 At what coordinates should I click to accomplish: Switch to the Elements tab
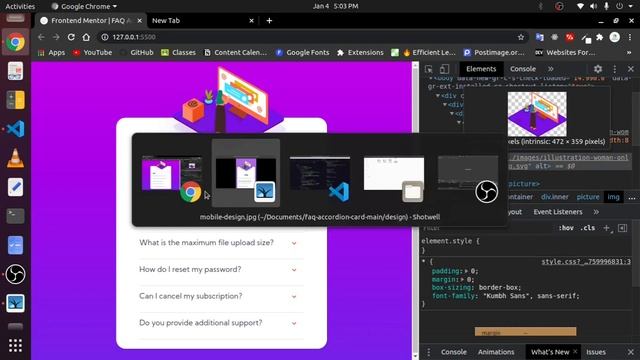481,69
